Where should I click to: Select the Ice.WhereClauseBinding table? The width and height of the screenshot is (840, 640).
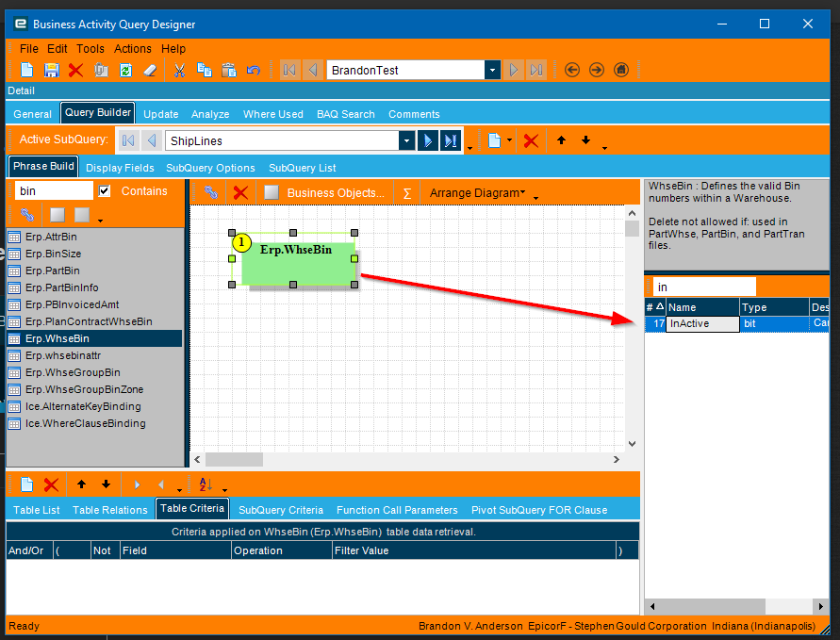(85, 423)
